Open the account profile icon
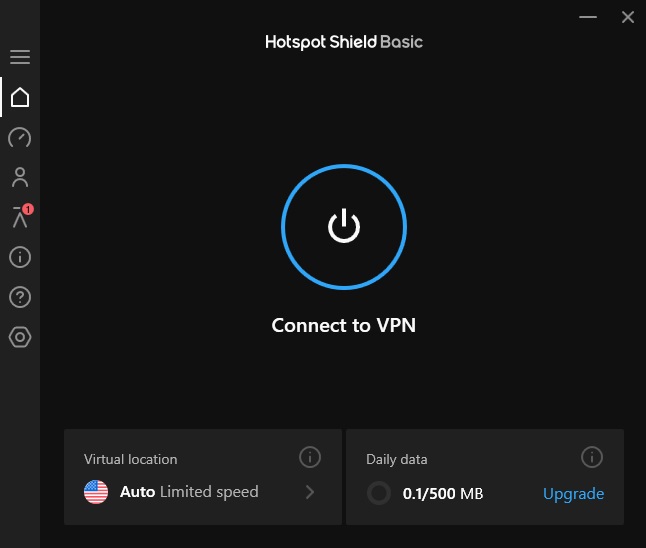 point(20,177)
